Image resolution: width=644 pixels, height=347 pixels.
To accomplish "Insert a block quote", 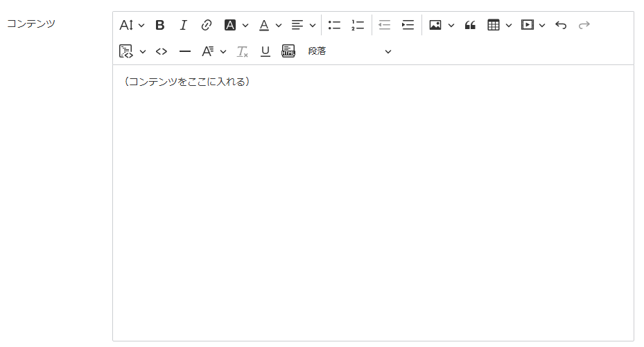I will [x=470, y=25].
